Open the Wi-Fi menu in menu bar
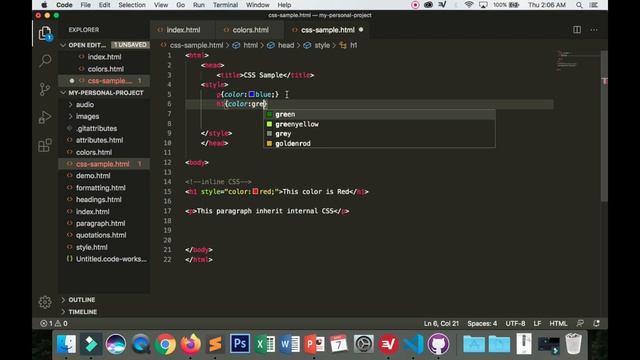 click(469, 5)
